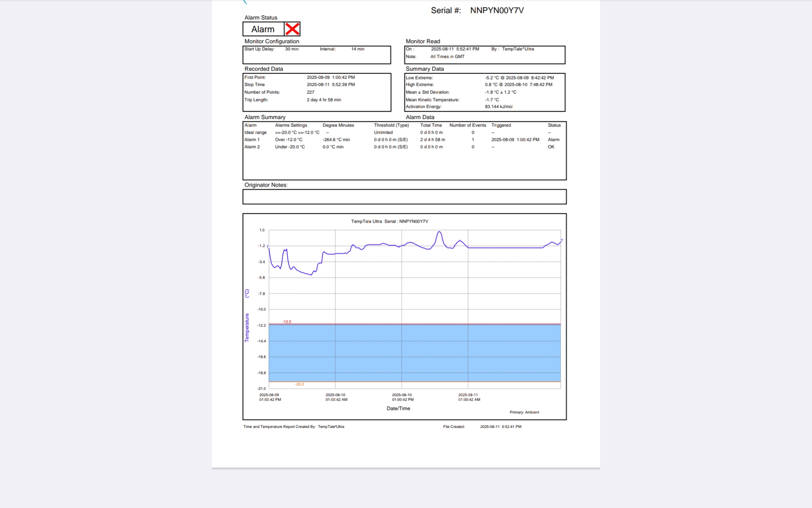
Task: Click the Alarm status text box
Action: [x=263, y=29]
